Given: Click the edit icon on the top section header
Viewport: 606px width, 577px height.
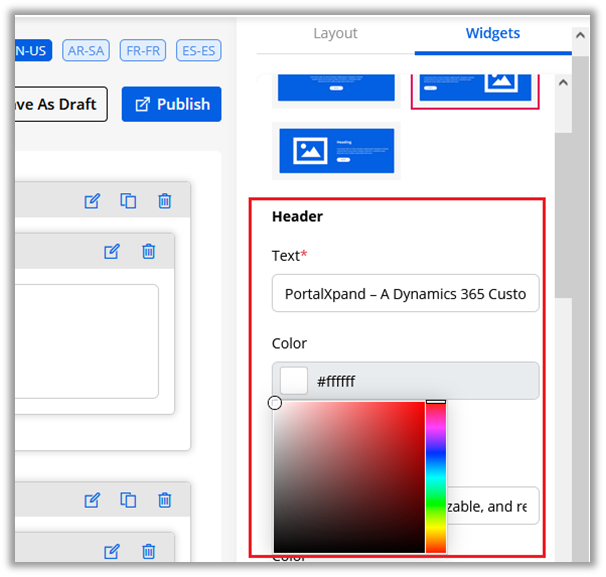Looking at the screenshot, I should [x=92, y=201].
